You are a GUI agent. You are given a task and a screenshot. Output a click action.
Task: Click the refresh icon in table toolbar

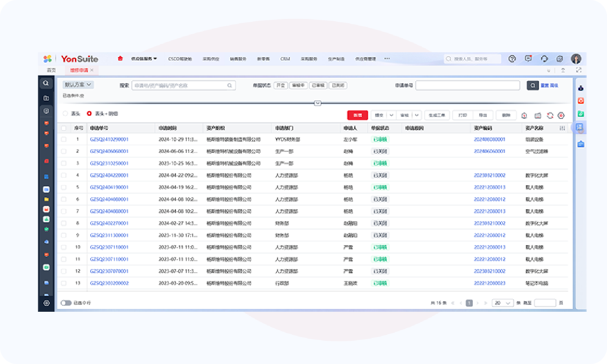tap(550, 115)
